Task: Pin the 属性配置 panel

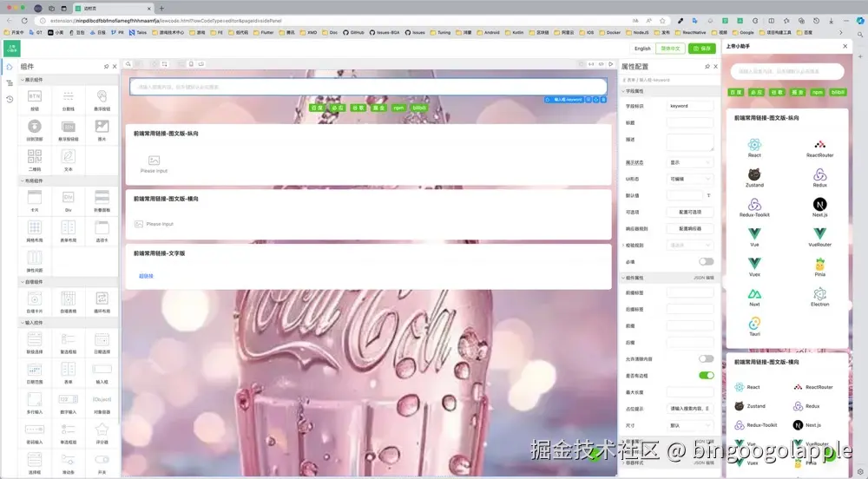Action: point(704,66)
